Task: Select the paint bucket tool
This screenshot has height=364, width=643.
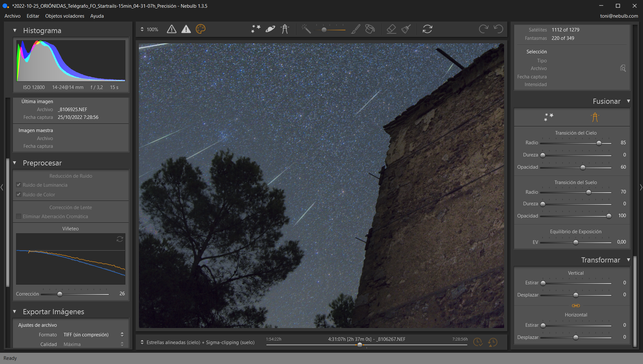Action: click(370, 29)
